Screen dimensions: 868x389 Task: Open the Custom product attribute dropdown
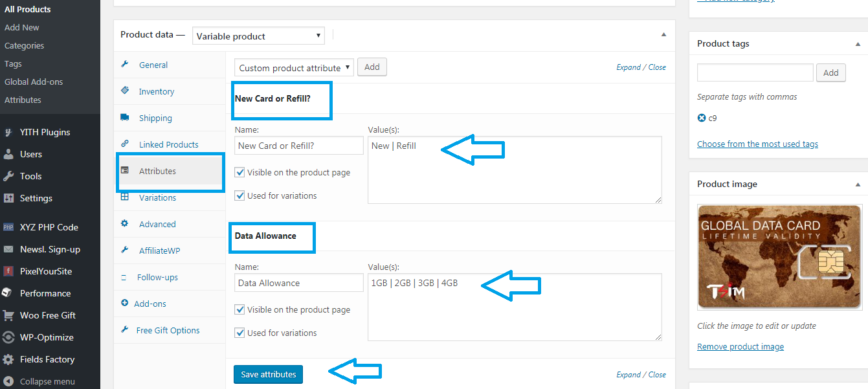click(x=295, y=67)
